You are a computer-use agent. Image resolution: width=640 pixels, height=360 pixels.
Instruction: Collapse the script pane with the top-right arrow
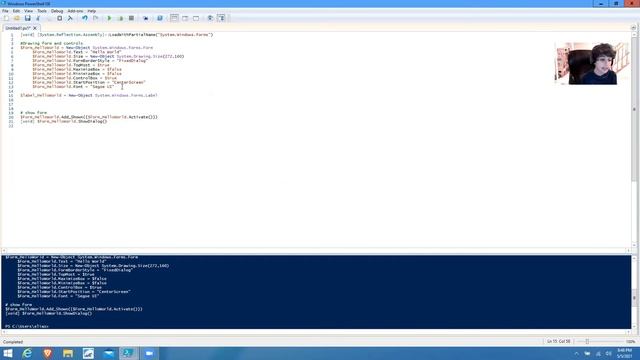(633, 28)
